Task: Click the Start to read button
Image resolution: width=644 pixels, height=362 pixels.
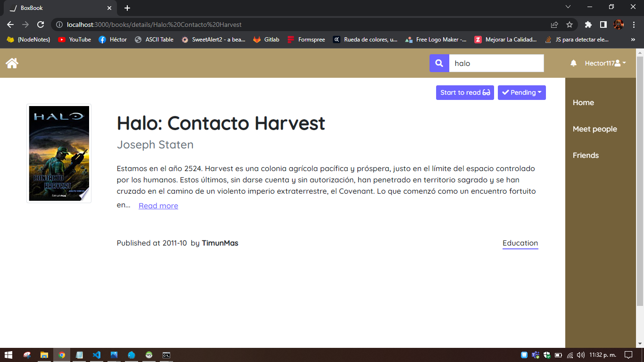Action: (465, 92)
